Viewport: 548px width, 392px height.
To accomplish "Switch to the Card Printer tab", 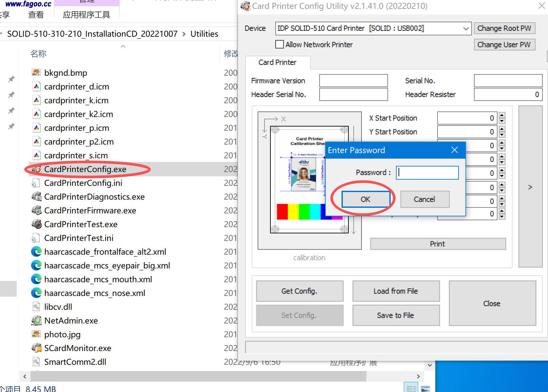I will pos(277,63).
